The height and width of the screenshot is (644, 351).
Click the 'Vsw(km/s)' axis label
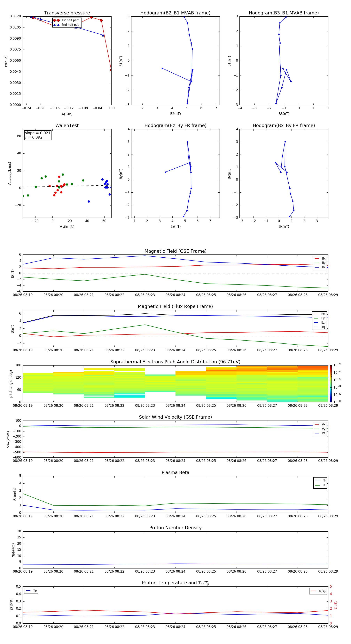coord(8,439)
